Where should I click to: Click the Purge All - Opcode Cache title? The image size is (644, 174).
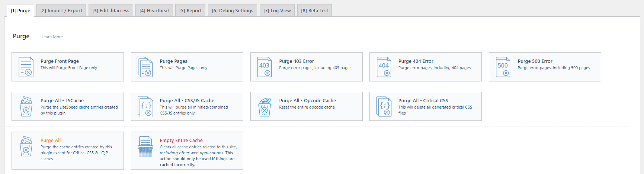(307, 100)
